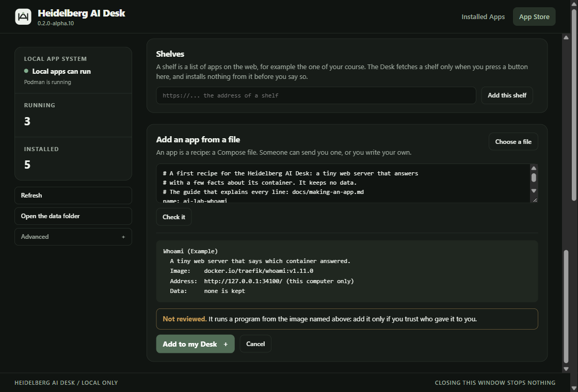Click the 'CLOSING THIS WINDOW STOPS NOTHING' footer text
The height and width of the screenshot is (392, 578).
[x=495, y=383]
